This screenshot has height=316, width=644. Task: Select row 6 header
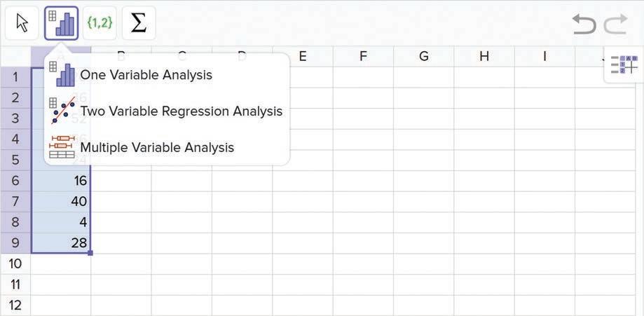pyautogui.click(x=15, y=181)
